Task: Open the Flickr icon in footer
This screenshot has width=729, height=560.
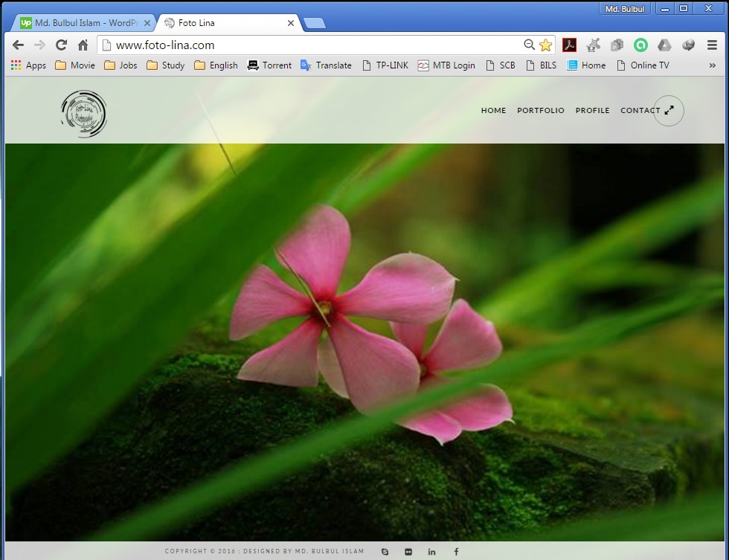Action: [x=408, y=552]
